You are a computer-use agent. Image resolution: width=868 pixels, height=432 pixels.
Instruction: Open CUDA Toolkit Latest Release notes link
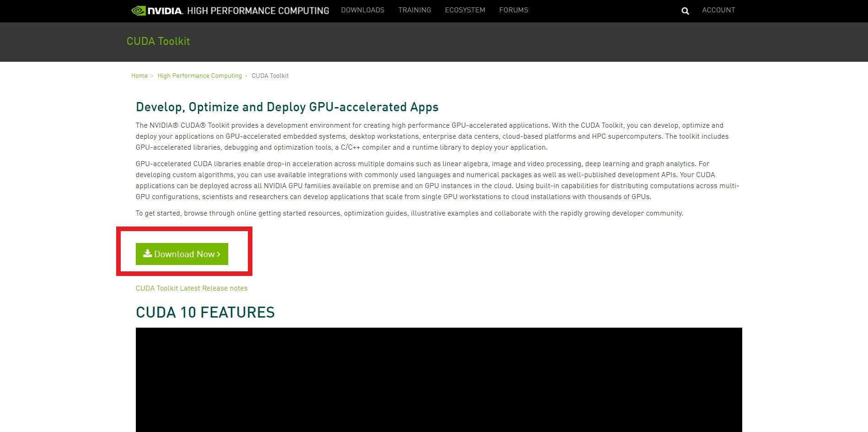point(192,288)
